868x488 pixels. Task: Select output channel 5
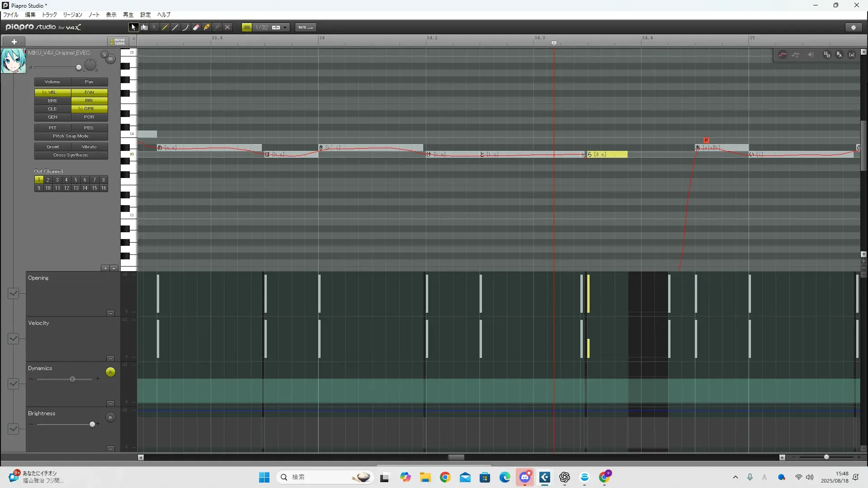pyautogui.click(x=75, y=180)
